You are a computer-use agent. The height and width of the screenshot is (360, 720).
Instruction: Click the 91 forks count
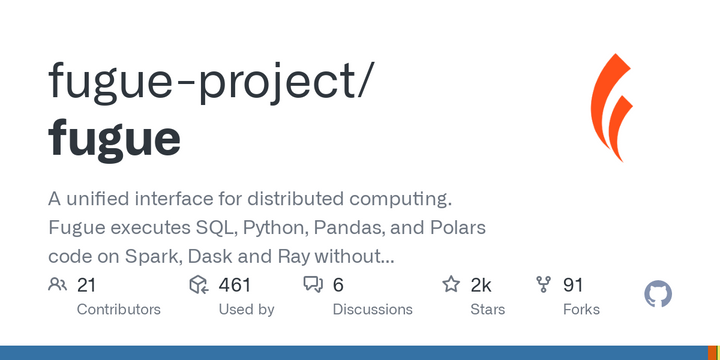tap(573, 285)
